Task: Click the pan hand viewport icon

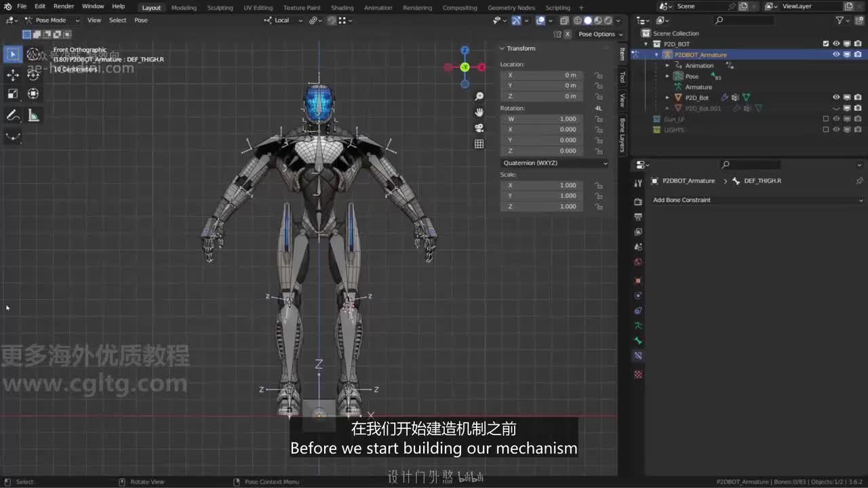Action: [x=479, y=113]
